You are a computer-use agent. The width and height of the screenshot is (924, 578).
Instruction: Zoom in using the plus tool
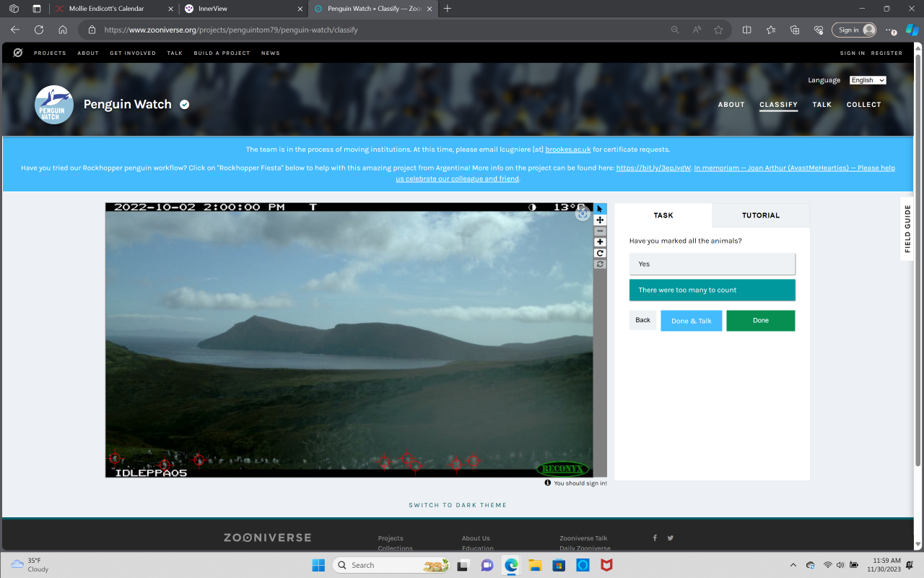[x=600, y=242]
